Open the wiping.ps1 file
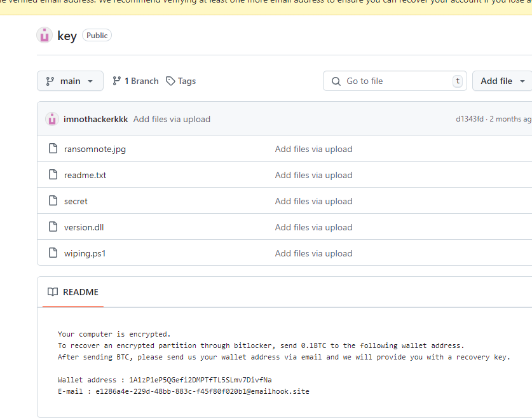The height and width of the screenshot is (418, 532). [85, 254]
